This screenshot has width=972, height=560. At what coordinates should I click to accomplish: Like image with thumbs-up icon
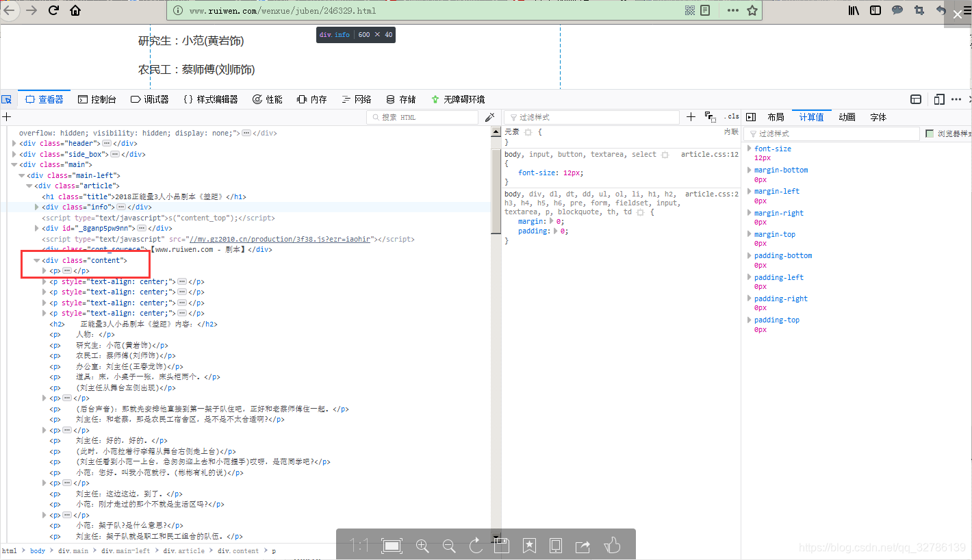pyautogui.click(x=612, y=546)
